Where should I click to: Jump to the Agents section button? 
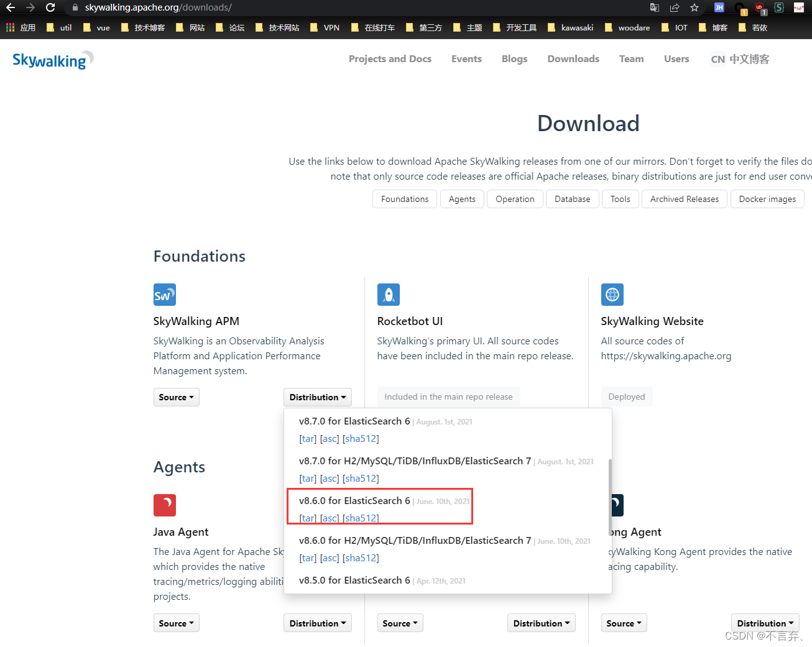tap(462, 199)
